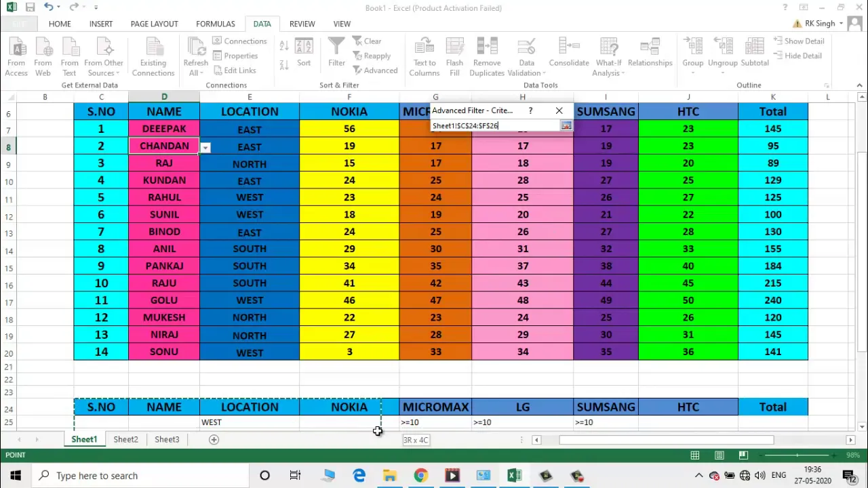Add a new sheet
This screenshot has height=488, width=868.
(214, 440)
